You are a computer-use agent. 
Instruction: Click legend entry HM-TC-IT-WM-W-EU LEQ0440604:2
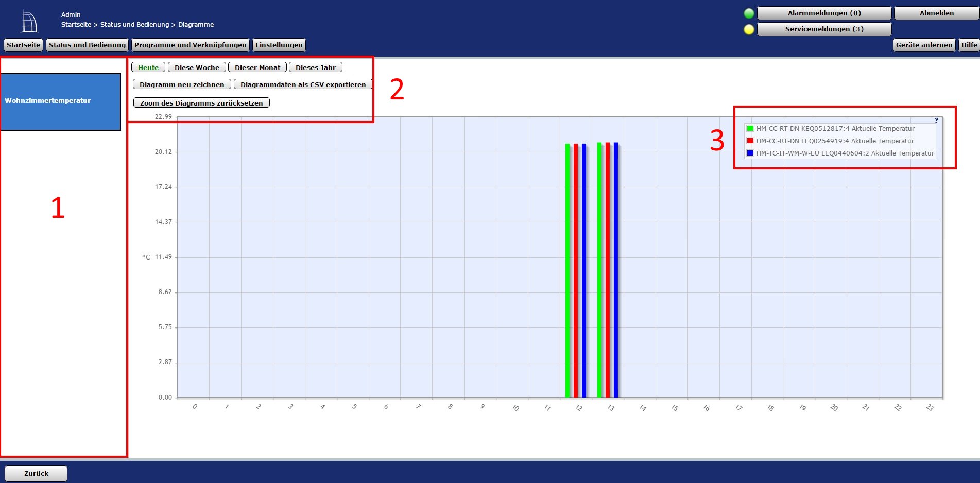click(845, 153)
